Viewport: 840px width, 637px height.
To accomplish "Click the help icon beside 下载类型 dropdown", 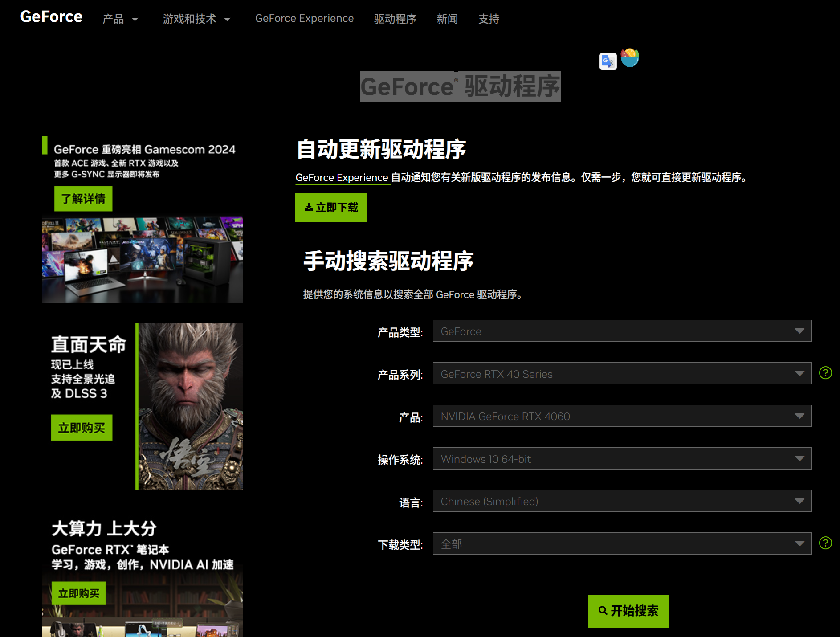I will (825, 543).
